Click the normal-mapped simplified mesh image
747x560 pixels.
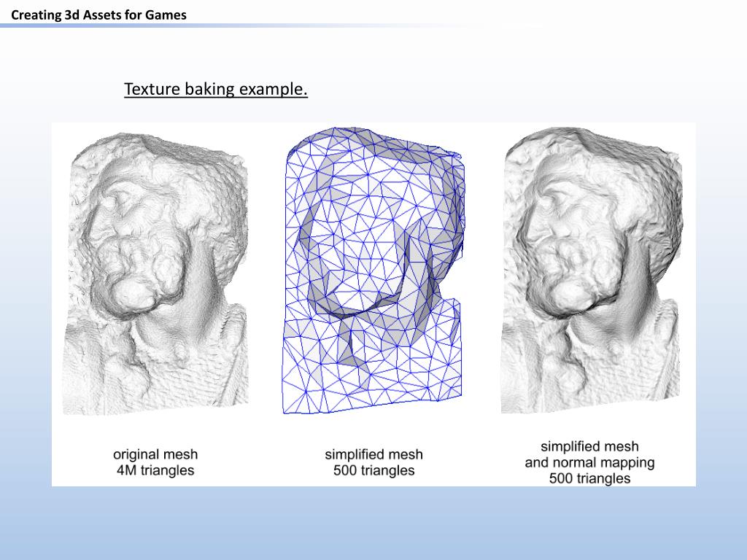click(592, 270)
